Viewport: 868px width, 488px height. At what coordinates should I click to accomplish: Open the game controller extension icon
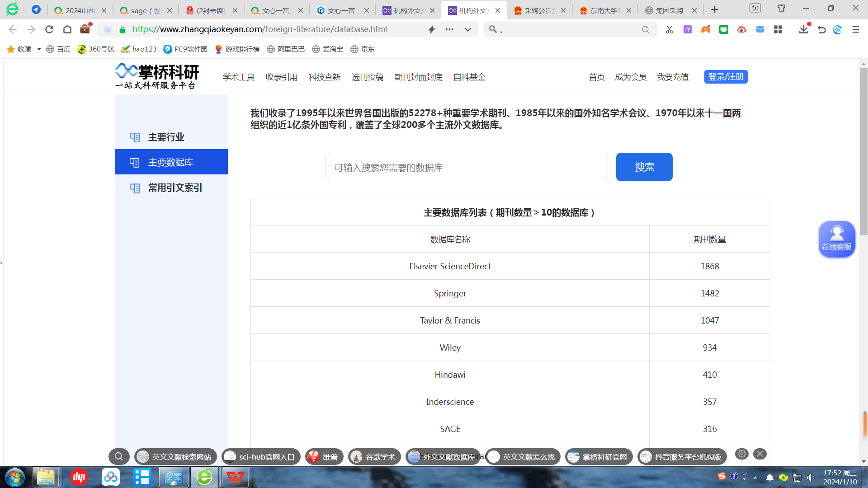(706, 29)
